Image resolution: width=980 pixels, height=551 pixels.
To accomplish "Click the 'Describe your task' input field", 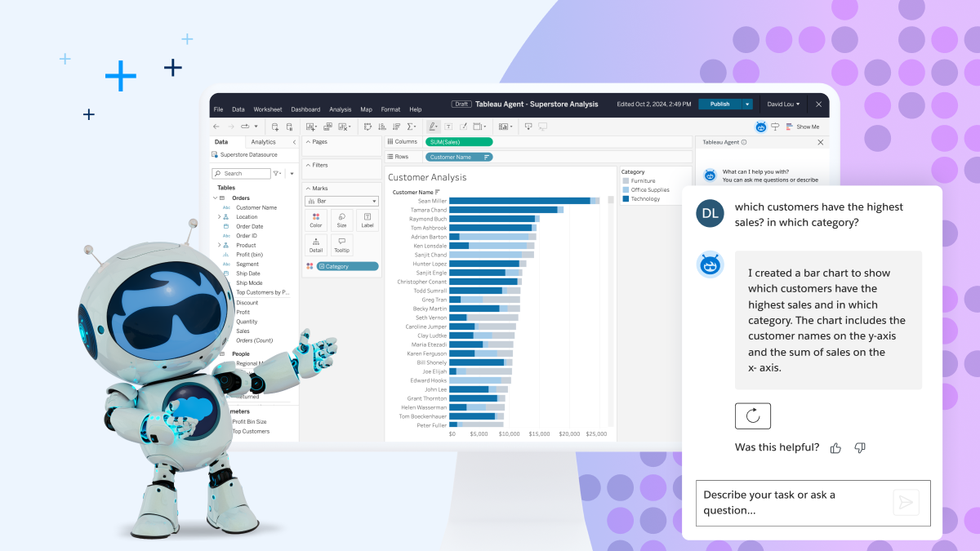I will 792,502.
